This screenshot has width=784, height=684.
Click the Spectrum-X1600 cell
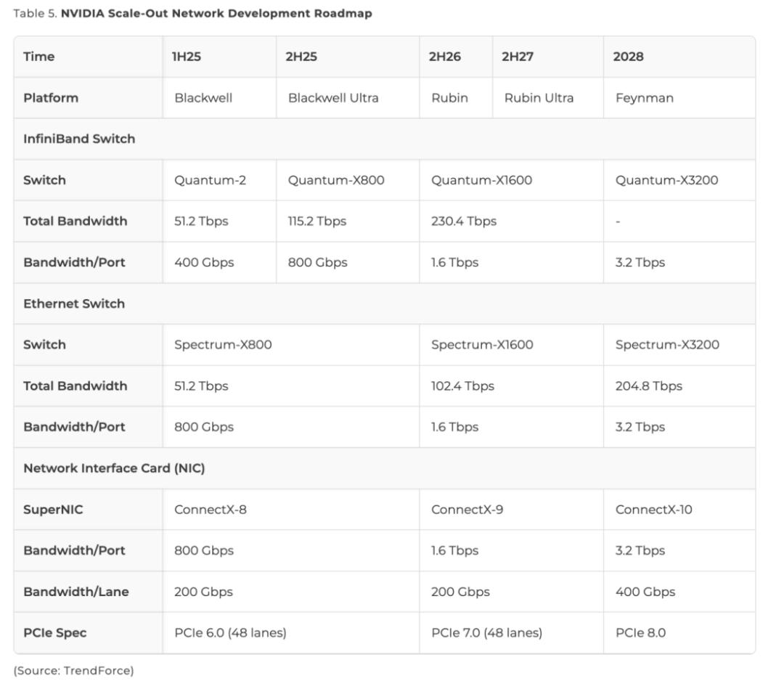point(482,345)
